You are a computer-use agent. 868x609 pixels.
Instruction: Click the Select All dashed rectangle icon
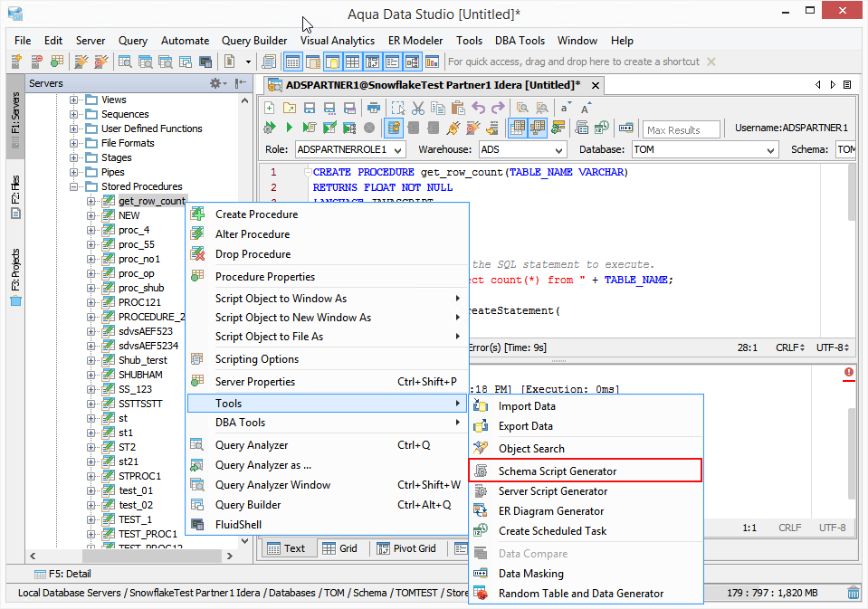[398, 108]
